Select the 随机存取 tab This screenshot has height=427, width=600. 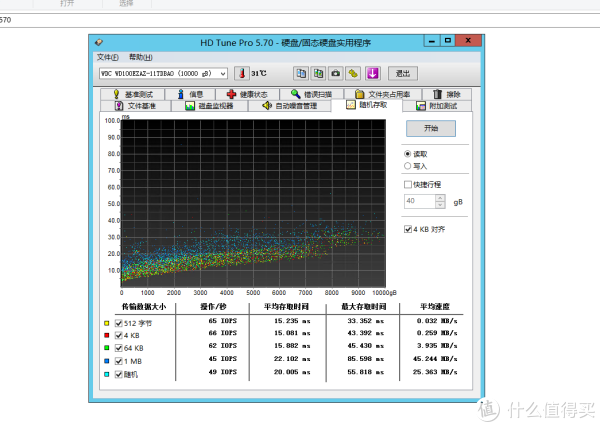[367, 105]
